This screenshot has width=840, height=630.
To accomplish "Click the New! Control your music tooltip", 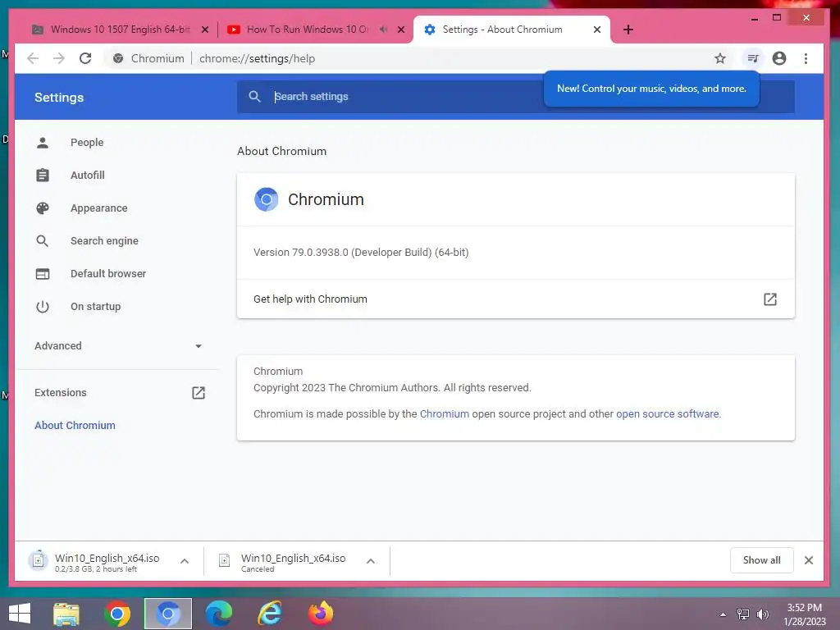I will (x=651, y=89).
